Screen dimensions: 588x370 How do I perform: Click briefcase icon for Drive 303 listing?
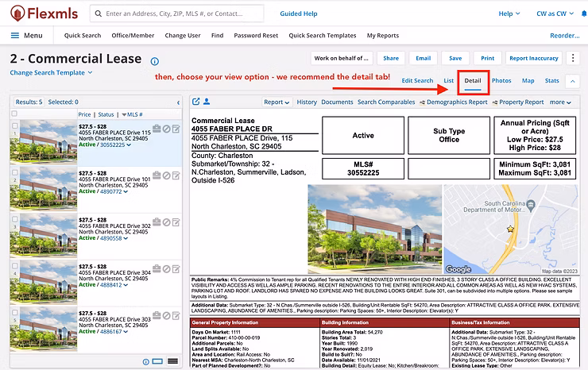pyautogui.click(x=157, y=315)
